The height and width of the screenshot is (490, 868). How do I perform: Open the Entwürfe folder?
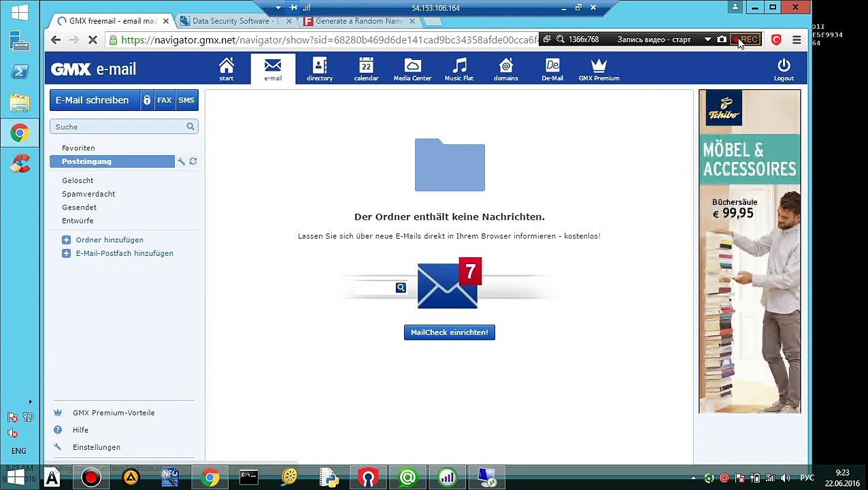[78, 220]
